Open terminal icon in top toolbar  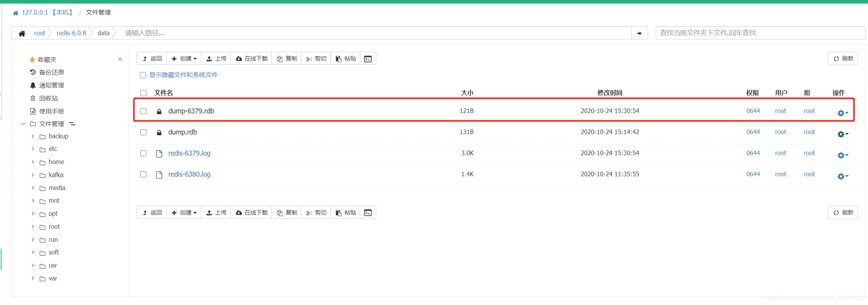[x=368, y=59]
